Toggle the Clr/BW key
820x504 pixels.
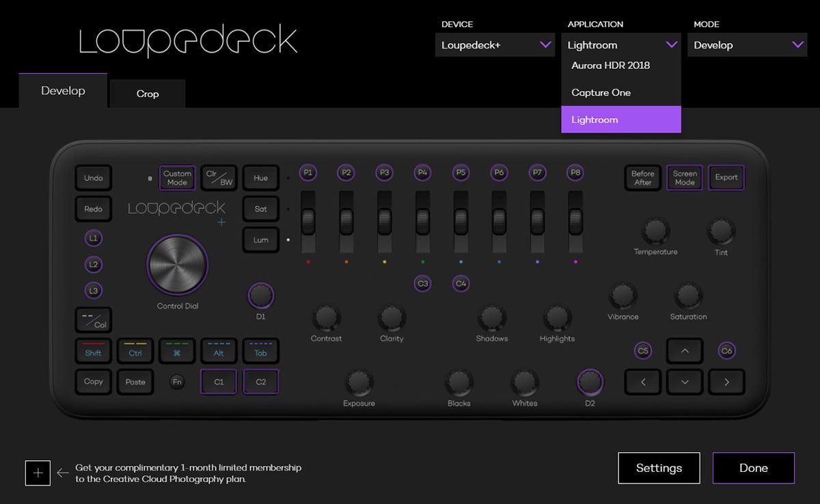[x=219, y=178]
